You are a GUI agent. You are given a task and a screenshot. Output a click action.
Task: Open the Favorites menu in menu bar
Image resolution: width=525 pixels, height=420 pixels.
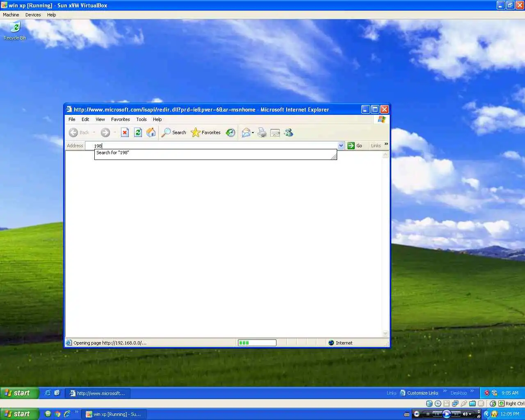(x=120, y=119)
